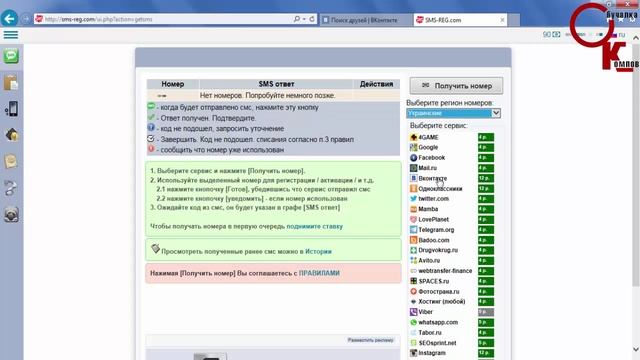This screenshot has height=360, width=640.
Task: Click the tools sidebar icon
Action: 11,188
